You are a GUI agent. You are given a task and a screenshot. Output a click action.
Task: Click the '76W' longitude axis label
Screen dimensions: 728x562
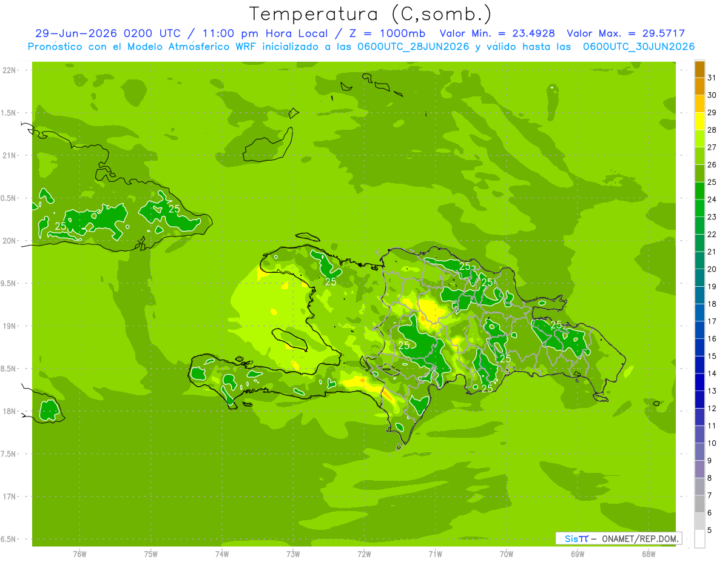point(79,554)
